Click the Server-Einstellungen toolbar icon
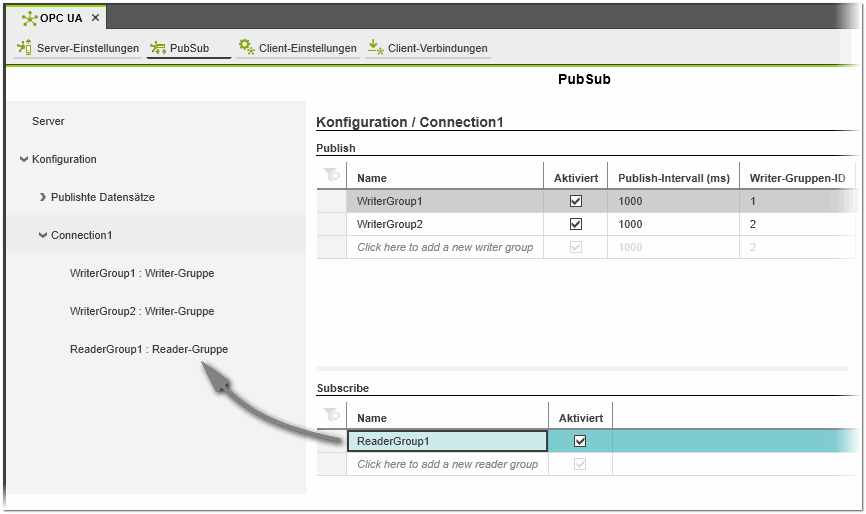866x514 pixels. pyautogui.click(x=25, y=48)
